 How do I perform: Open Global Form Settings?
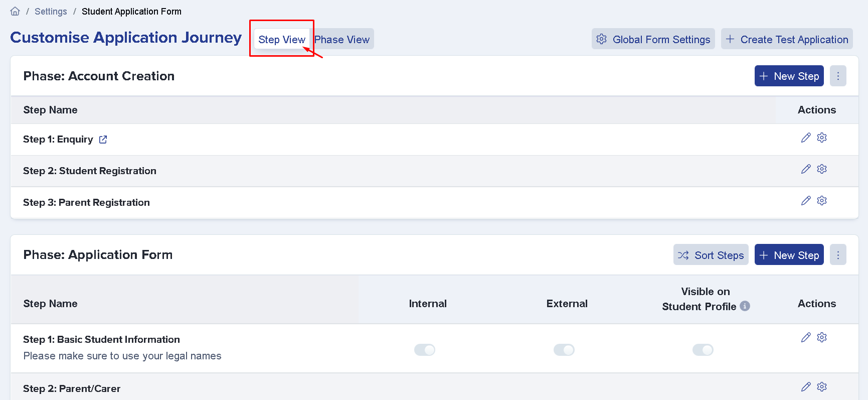[653, 39]
